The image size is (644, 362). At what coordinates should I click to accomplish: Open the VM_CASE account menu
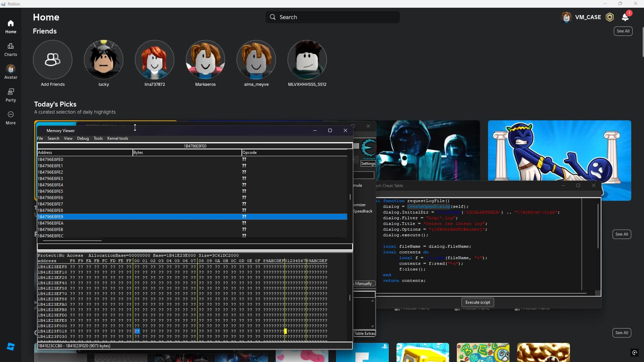581,17
